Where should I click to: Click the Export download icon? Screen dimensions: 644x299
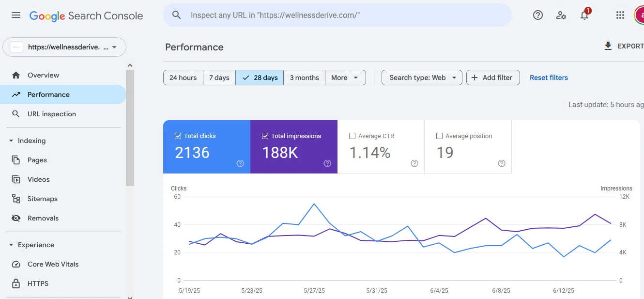click(x=608, y=46)
